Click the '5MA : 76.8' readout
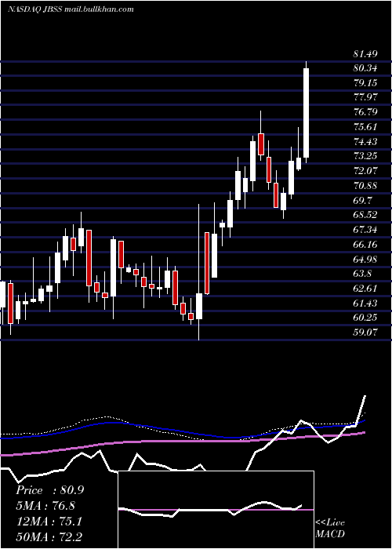 [45, 506]
